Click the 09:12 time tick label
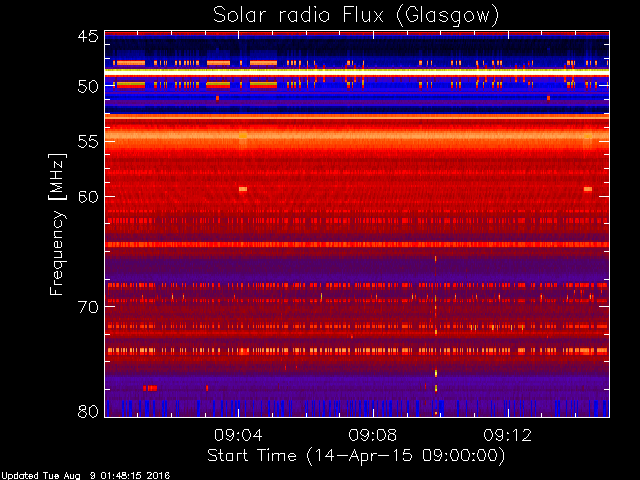This screenshot has width=640, height=480. 508,435
